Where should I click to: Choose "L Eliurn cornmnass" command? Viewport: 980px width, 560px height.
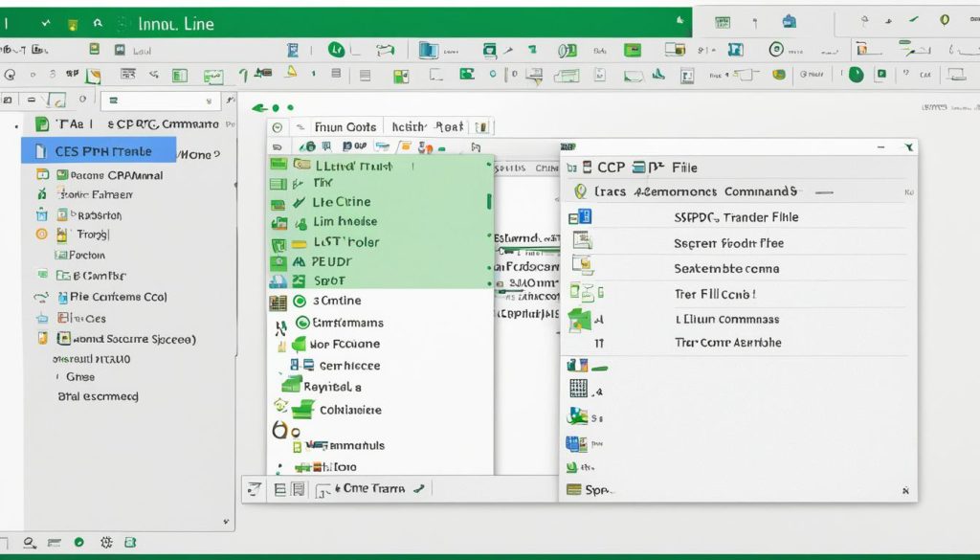pos(727,319)
